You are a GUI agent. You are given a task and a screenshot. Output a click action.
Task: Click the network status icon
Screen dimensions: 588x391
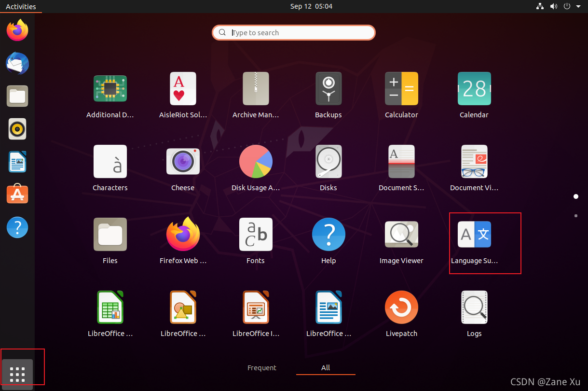[x=540, y=6]
